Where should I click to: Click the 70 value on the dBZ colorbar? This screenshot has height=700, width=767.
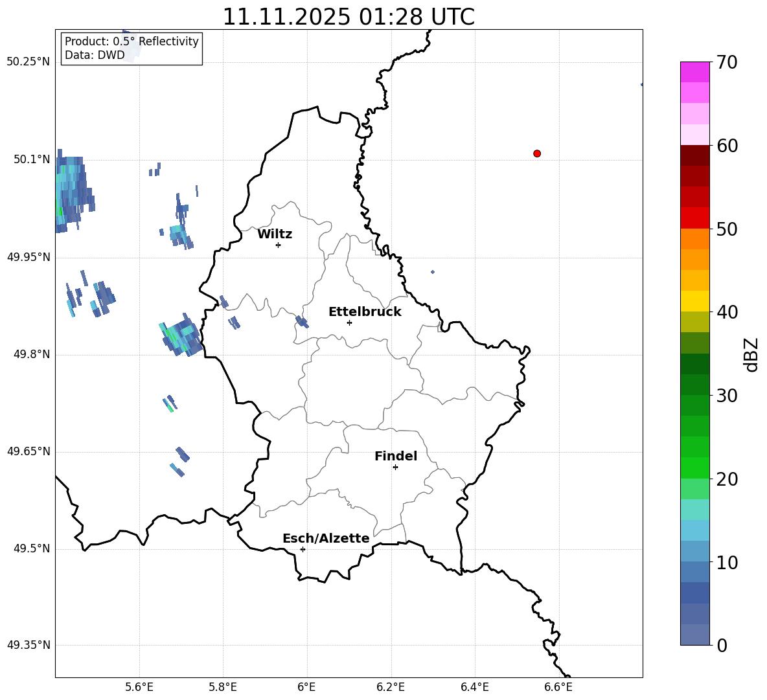727,62
